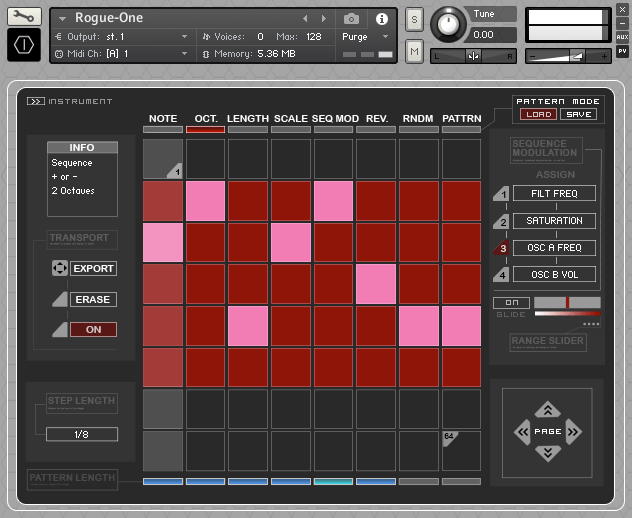Expand the FILT FREQ assign dropdown
This screenshot has width=632, height=518.
tap(554, 194)
